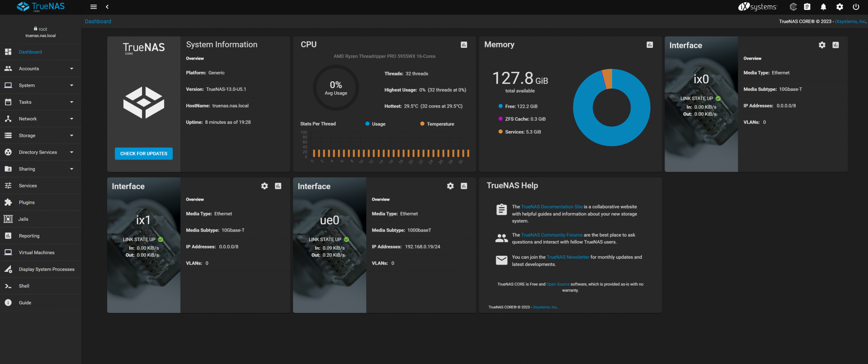Expand the Accounts menu arrow

click(71, 69)
